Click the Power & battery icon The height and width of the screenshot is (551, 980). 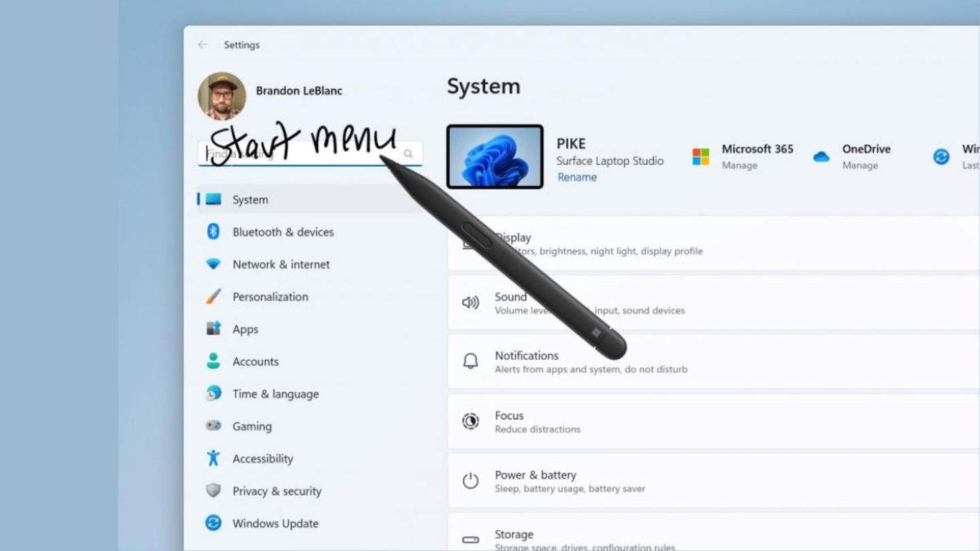coord(470,481)
